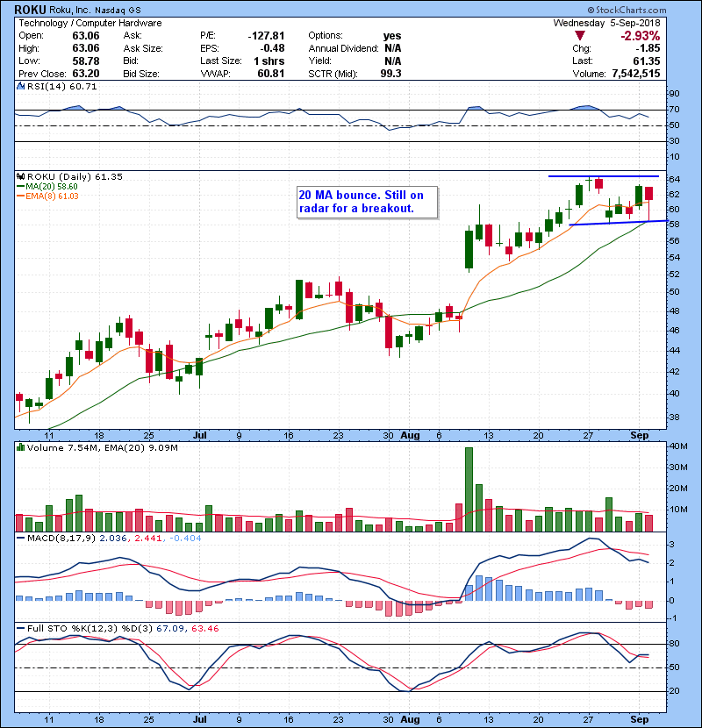Click the blue Full STO legend line marker
Viewport: 702px width, 728px height.
20,628
